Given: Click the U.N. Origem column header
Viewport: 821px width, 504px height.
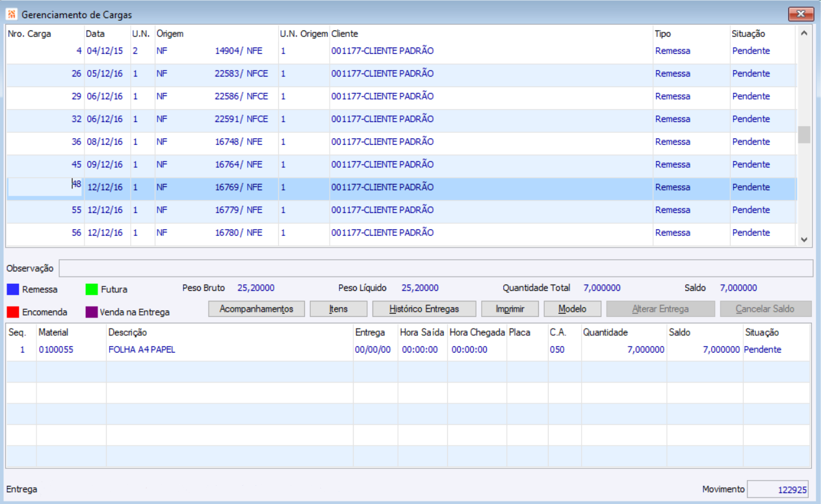Looking at the screenshot, I should [304, 34].
